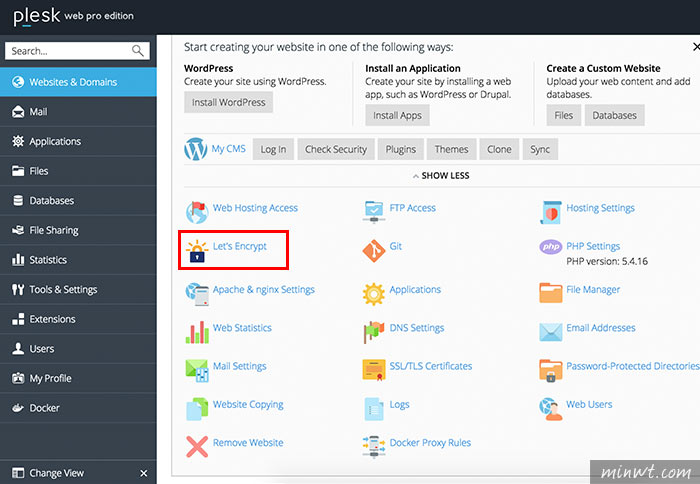Viewport: 700px width, 484px height.
Task: Go to Extensions in sidebar
Action: 78,319
